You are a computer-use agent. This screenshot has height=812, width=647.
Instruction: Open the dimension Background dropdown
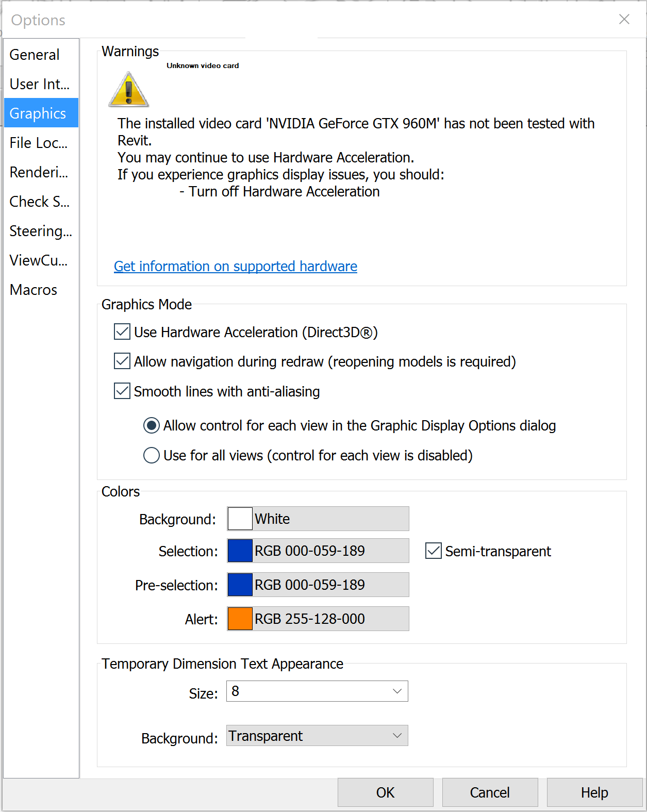(x=396, y=736)
